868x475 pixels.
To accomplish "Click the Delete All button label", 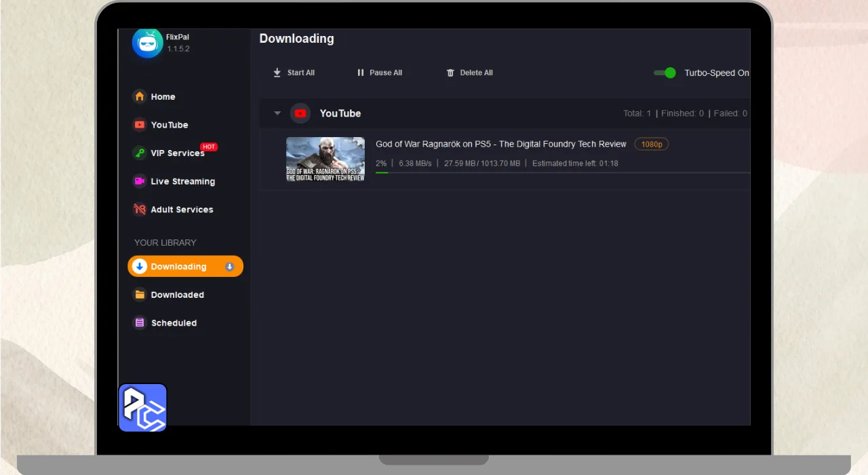I will click(x=477, y=73).
